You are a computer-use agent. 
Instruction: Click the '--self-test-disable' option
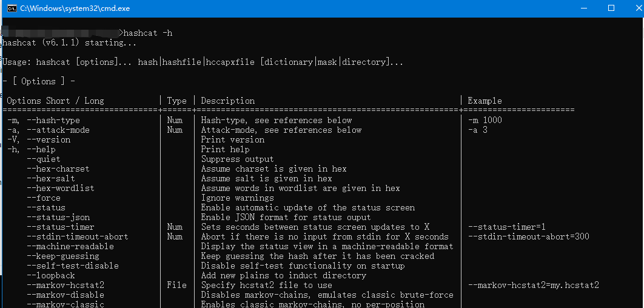73,266
